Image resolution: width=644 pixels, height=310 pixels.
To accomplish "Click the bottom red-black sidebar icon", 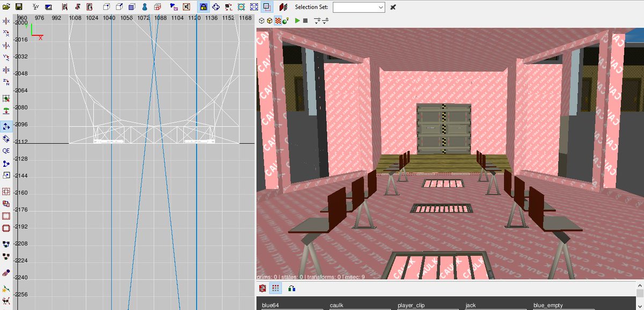I will tap(6, 301).
